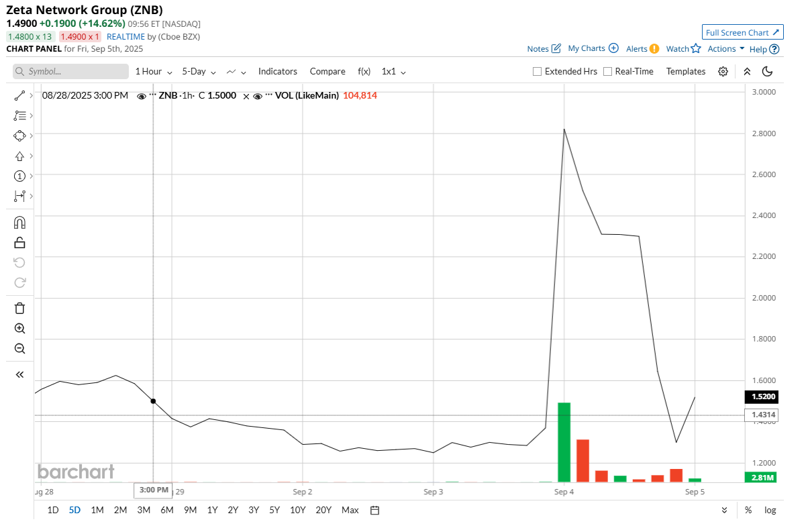Open the f(x) expressions menu
Screen dimensions: 810x532
pyautogui.click(x=364, y=71)
